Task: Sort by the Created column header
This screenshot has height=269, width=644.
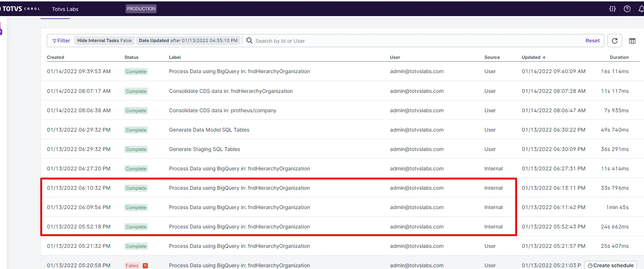Action: [55, 57]
